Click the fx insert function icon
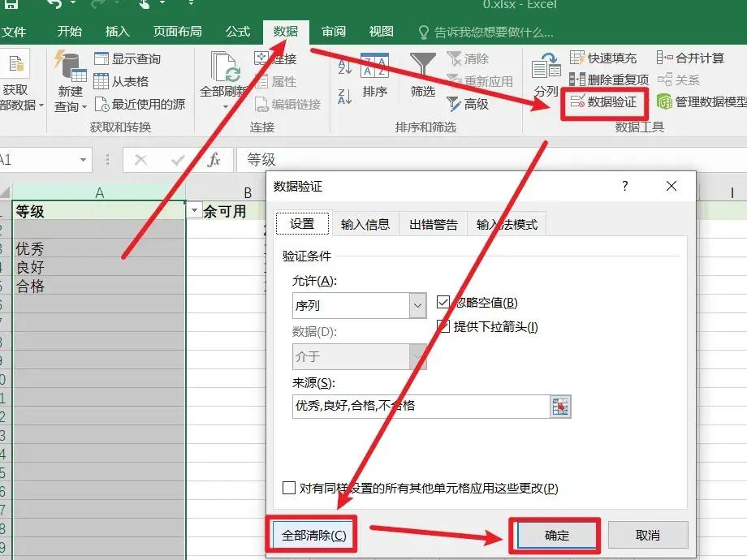The width and height of the screenshot is (747, 560). (214, 160)
